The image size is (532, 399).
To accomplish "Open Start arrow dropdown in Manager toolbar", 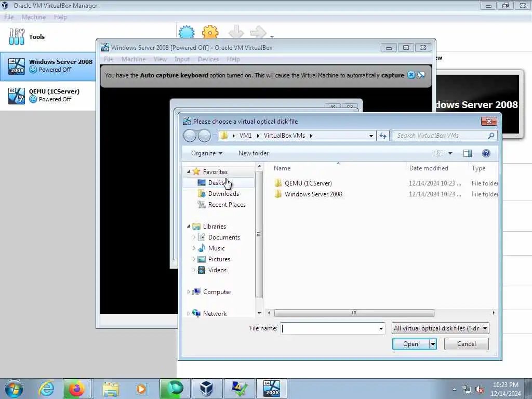I will (x=272, y=36).
